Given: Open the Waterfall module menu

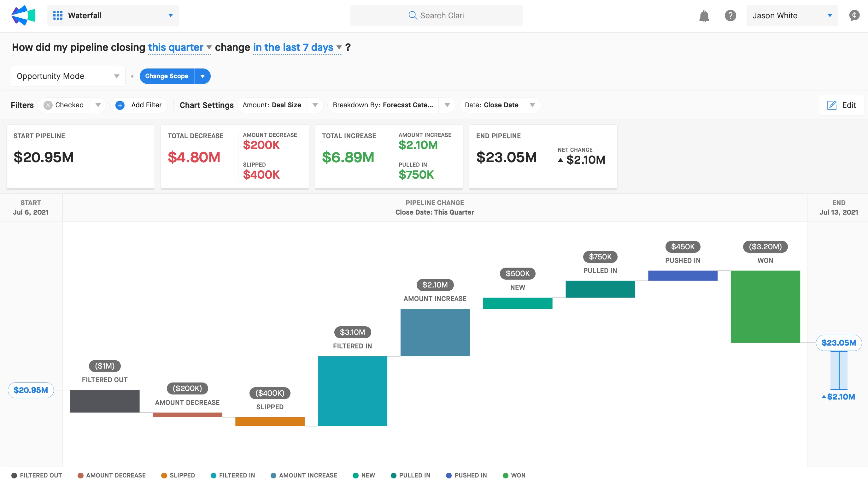Looking at the screenshot, I should [x=171, y=15].
